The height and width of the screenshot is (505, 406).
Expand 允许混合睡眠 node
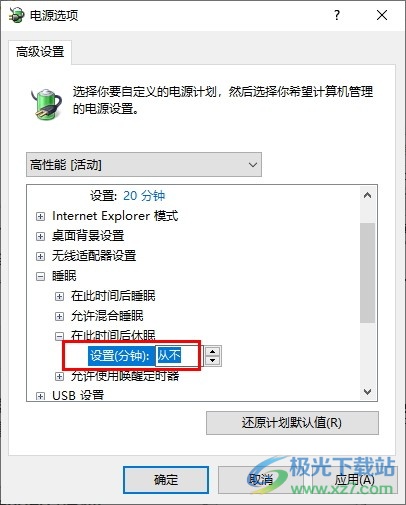[x=59, y=316]
